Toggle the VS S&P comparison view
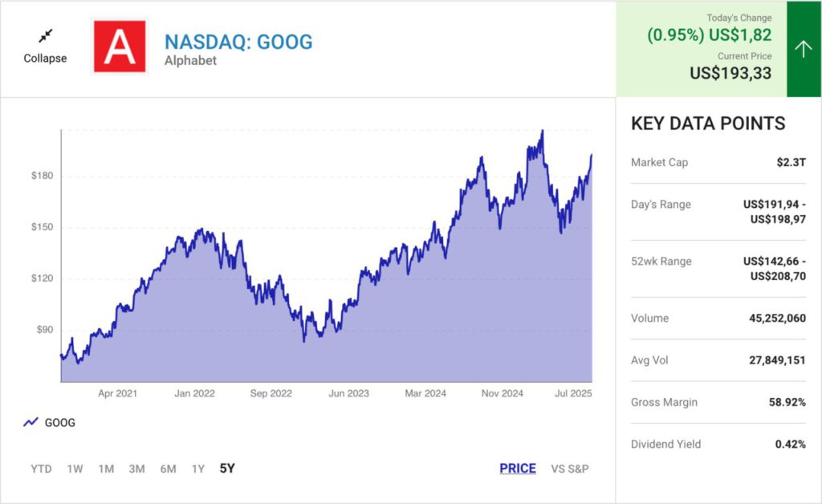Screen dimensions: 822x504 tap(570, 469)
